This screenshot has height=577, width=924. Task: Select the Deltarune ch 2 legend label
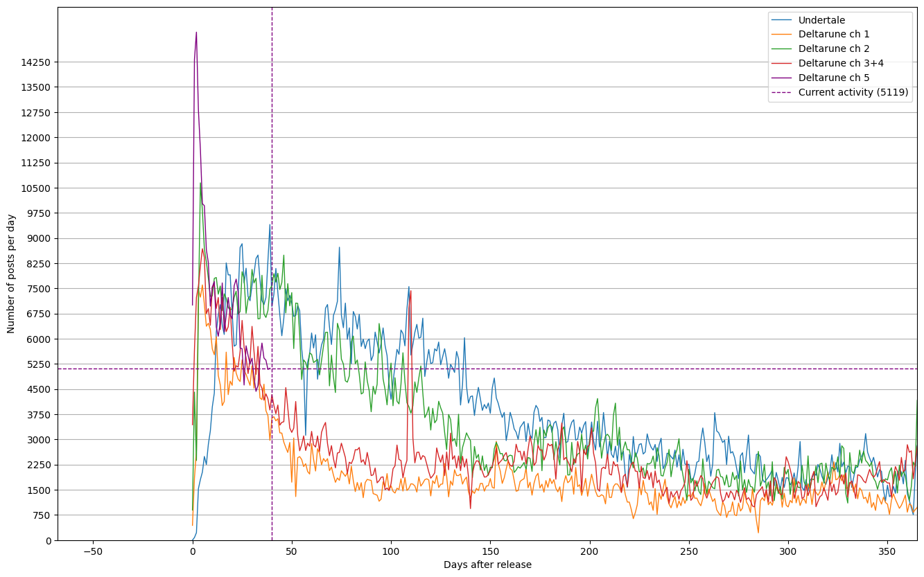point(834,48)
